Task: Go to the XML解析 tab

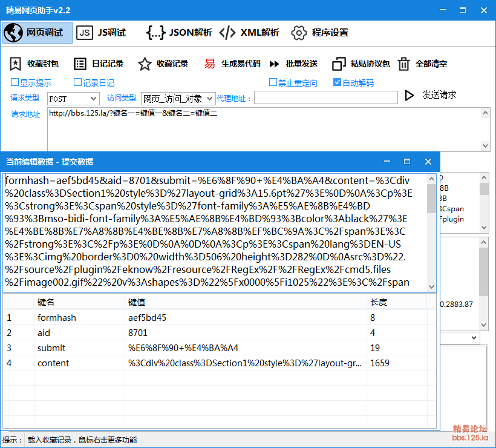Action: coord(249,33)
